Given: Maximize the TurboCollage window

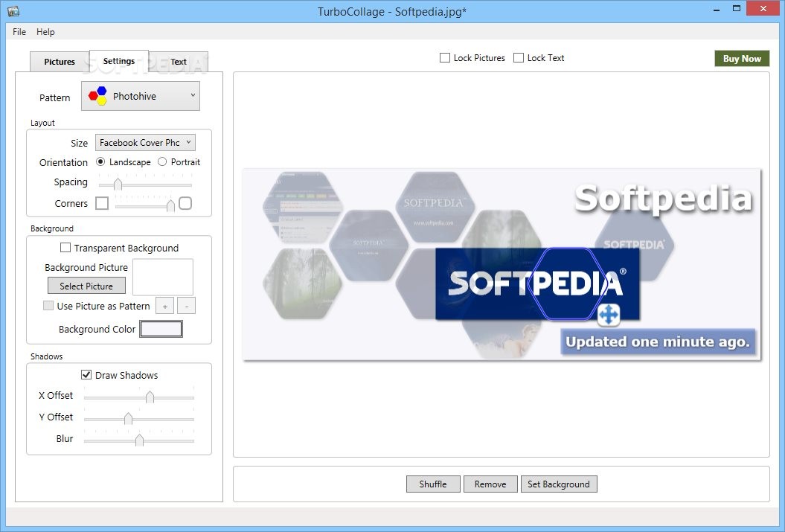Looking at the screenshot, I should (737, 8).
